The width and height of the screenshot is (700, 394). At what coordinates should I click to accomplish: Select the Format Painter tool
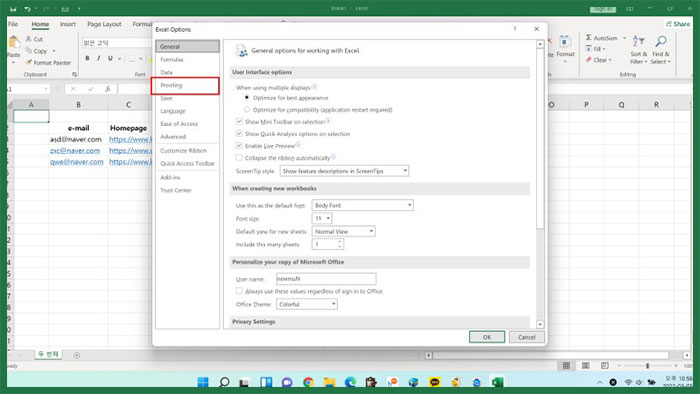pos(48,63)
